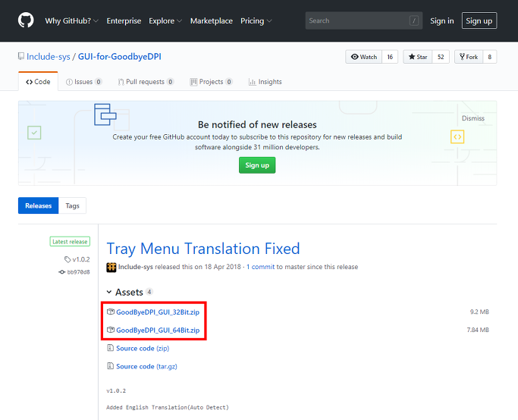Click the v1.0.2 tag icon

(x=67, y=259)
